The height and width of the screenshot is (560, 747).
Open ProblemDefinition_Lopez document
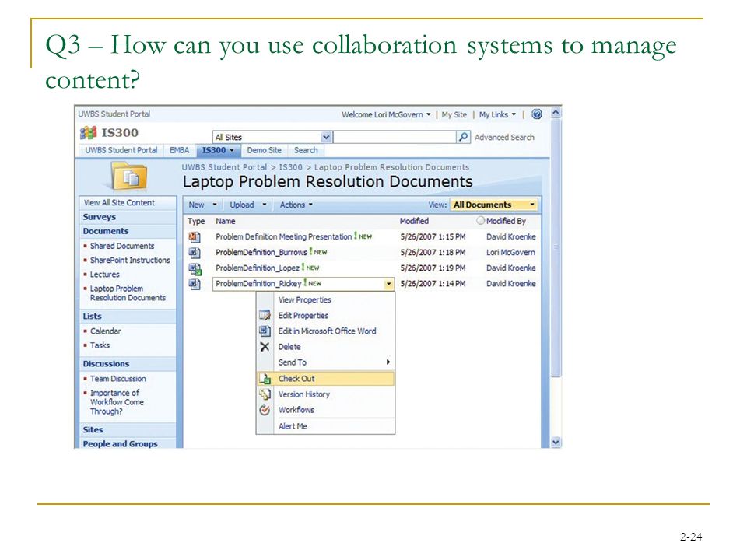(258, 268)
